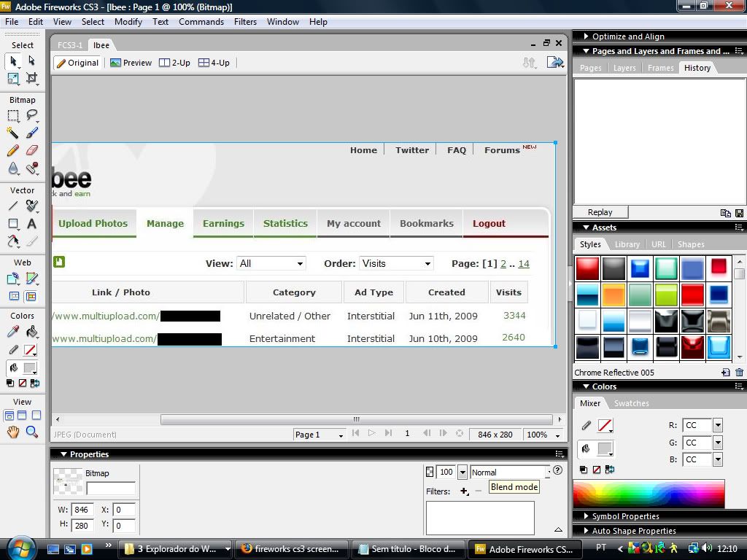Choose the Rubber Stamp tool
The width and height of the screenshot is (747, 560).
point(32,168)
